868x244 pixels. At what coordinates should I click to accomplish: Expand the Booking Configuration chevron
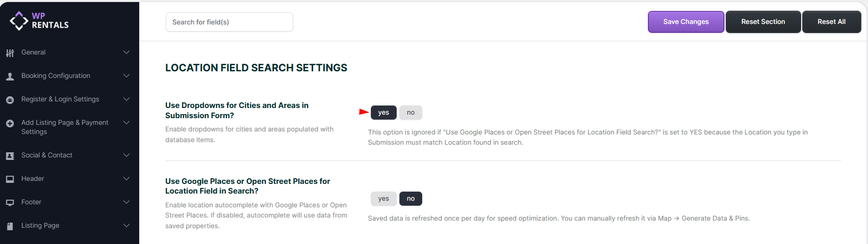126,76
